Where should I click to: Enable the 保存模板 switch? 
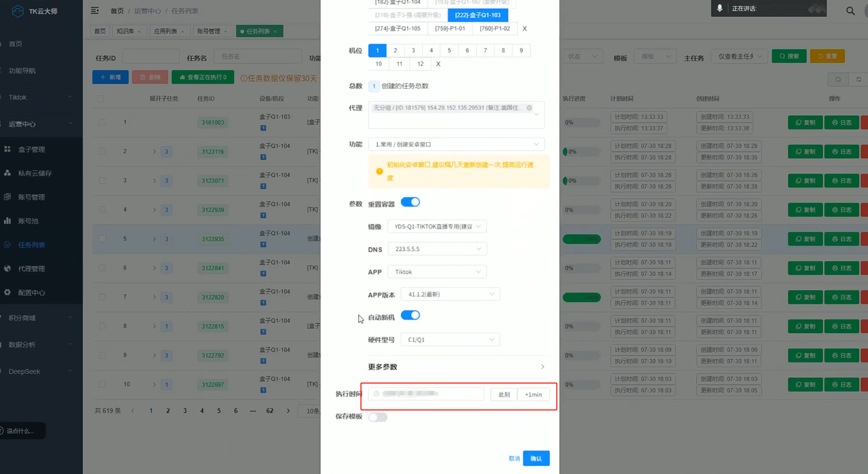378,417
